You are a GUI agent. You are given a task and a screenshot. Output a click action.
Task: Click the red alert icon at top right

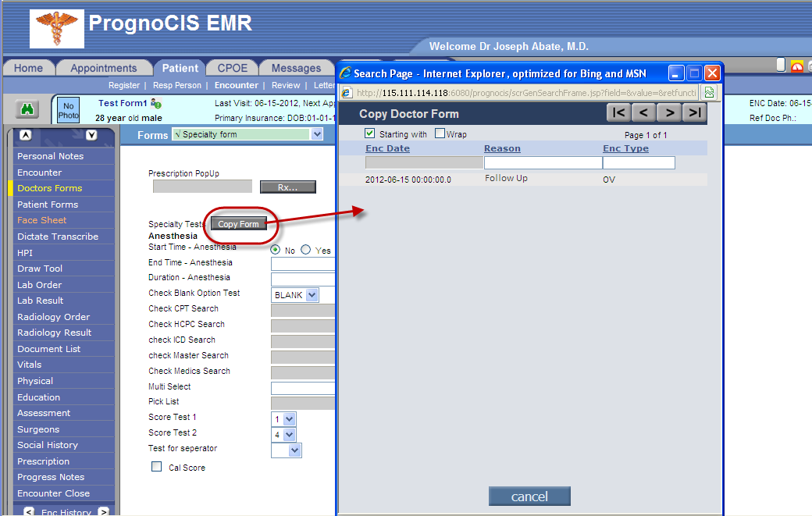[x=797, y=66]
